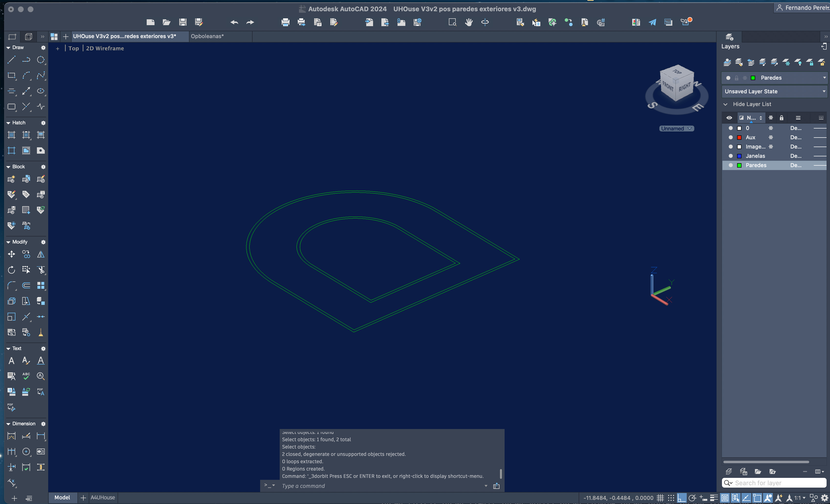The image size is (830, 504).
Task: Select the Array tool
Action: [x=41, y=286]
